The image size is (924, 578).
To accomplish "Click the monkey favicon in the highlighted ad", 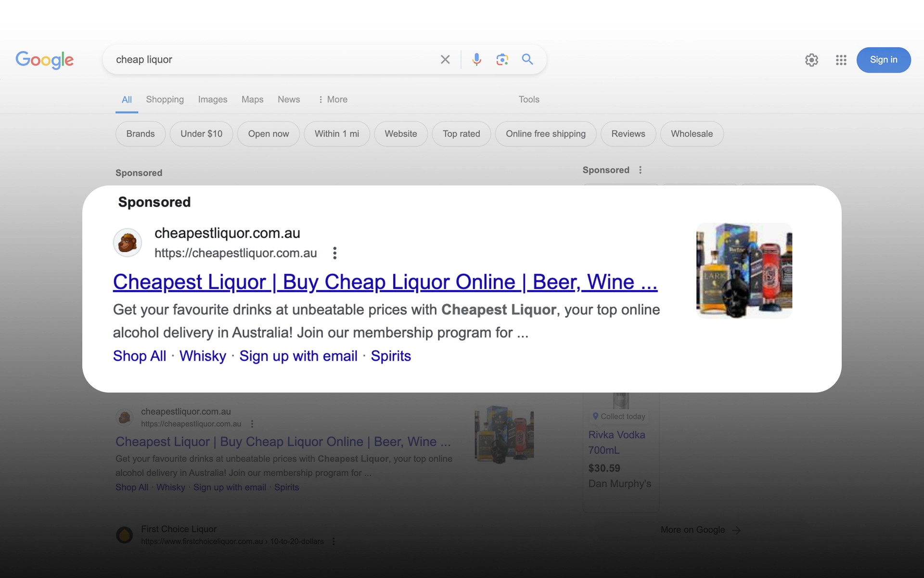I will click(128, 242).
